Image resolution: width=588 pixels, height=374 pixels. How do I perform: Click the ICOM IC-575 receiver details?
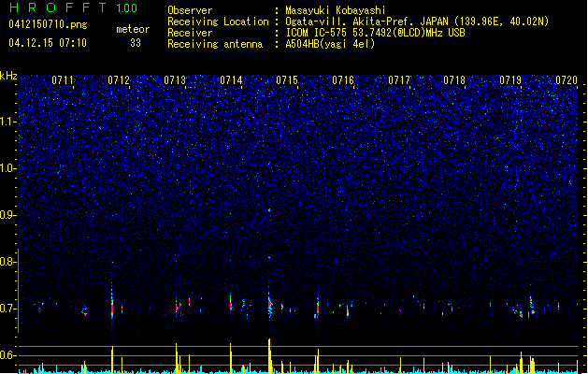point(375,33)
